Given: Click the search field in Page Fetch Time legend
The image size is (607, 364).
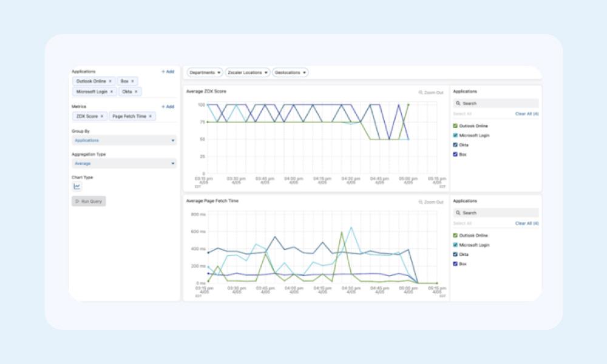Looking at the screenshot, I should (x=496, y=213).
